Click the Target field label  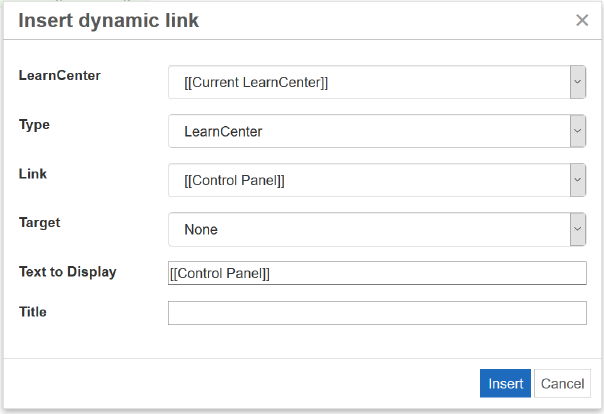coord(40,223)
